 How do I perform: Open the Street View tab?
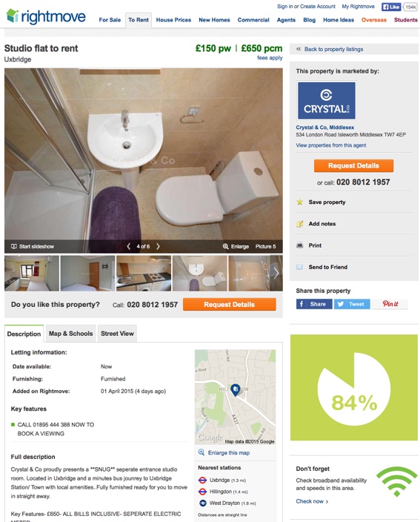[117, 334]
